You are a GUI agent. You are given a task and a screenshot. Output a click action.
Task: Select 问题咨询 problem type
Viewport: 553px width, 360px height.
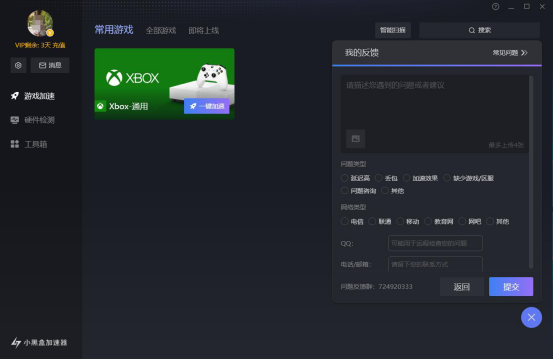coord(345,191)
